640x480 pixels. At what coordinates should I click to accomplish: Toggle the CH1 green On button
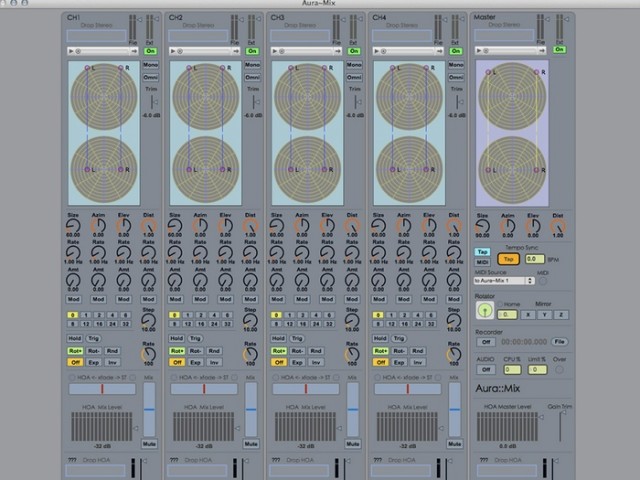(x=150, y=49)
